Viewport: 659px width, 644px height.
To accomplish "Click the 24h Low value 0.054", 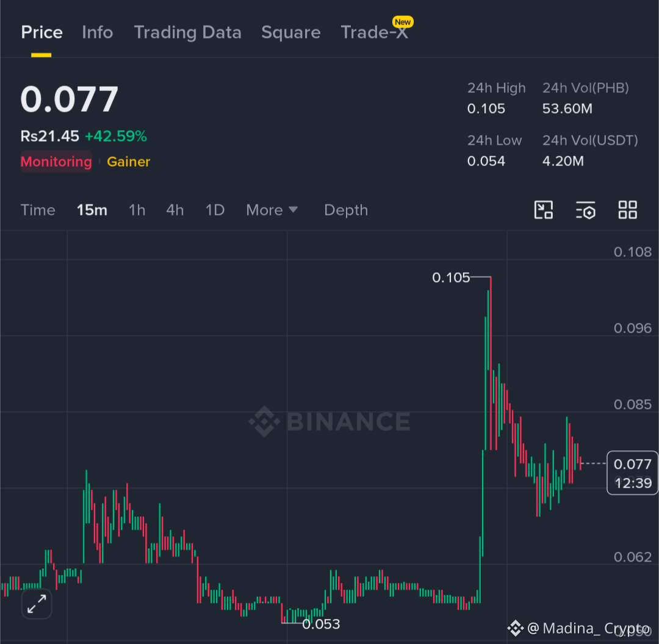I will click(486, 161).
